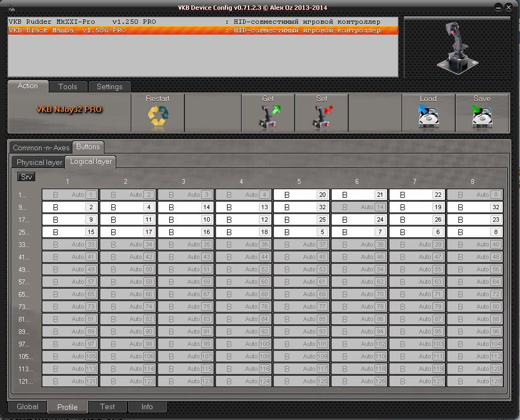Click button cell B mapped to 13

coord(243,208)
